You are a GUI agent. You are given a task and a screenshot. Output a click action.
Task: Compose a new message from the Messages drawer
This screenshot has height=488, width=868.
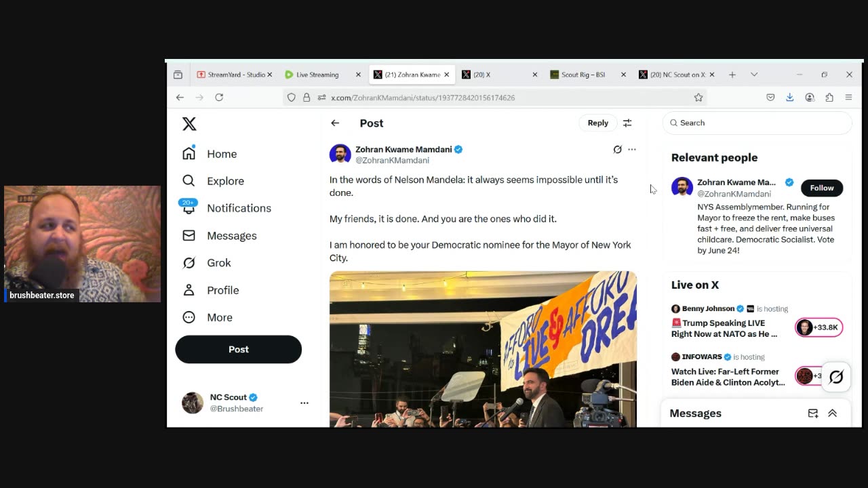click(x=813, y=413)
